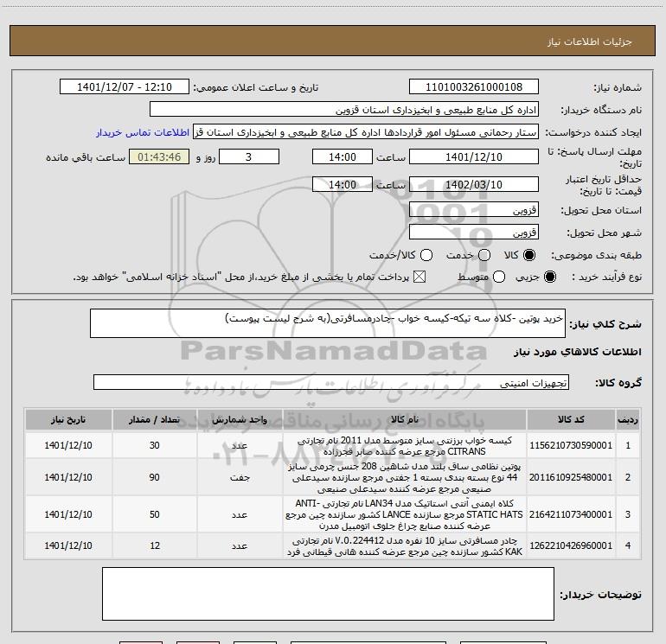
Task: Click unit جفت in the boots row
Action: (x=240, y=477)
